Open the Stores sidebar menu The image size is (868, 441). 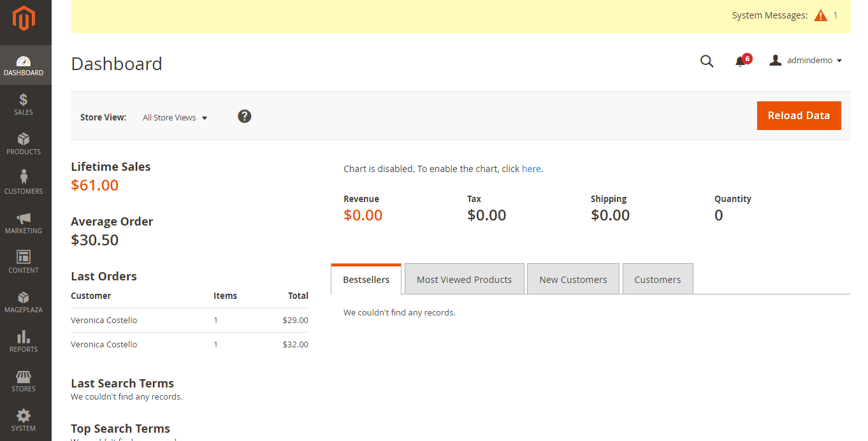pyautogui.click(x=24, y=381)
